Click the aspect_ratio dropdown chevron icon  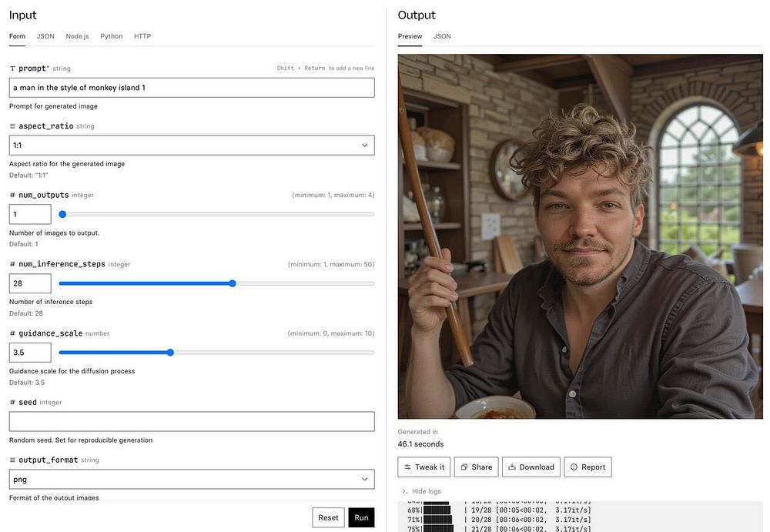click(364, 146)
